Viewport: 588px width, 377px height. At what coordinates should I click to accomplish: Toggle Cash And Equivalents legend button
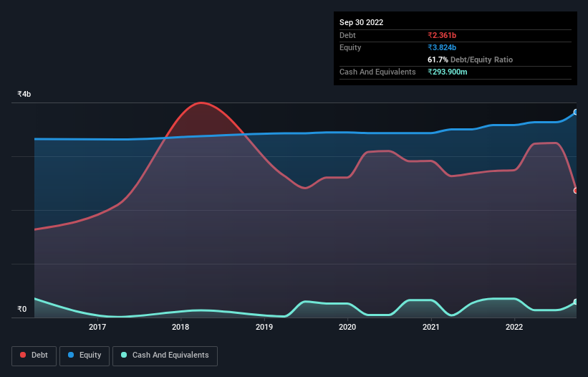(x=165, y=355)
